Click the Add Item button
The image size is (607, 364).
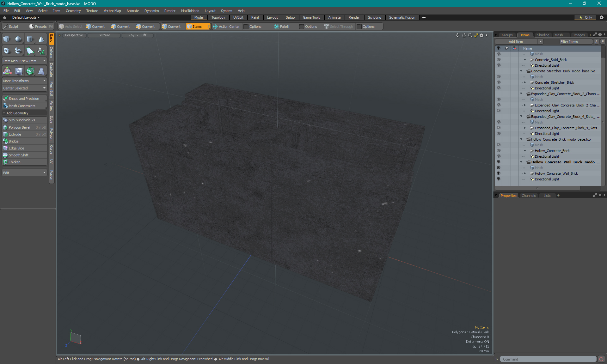pos(516,42)
